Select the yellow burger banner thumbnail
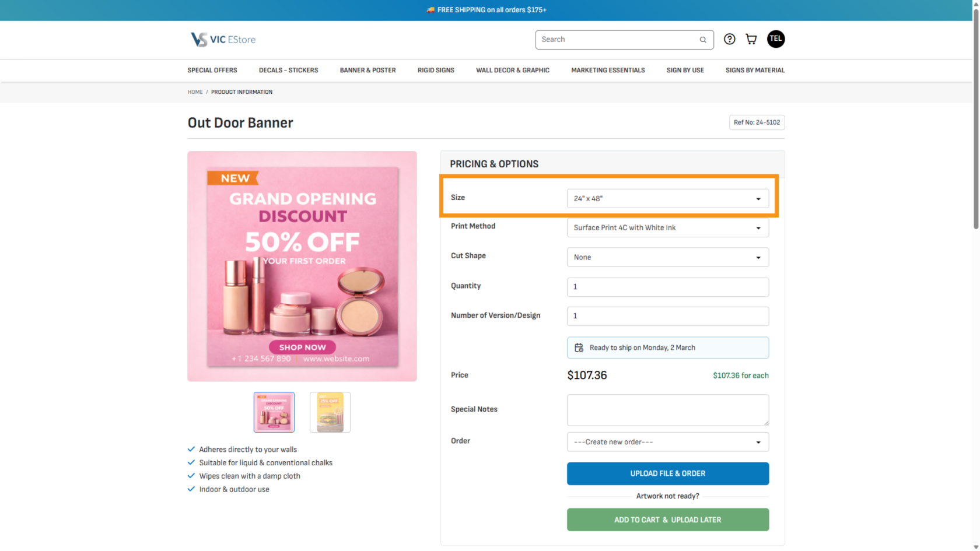980x551 pixels. [x=330, y=412]
